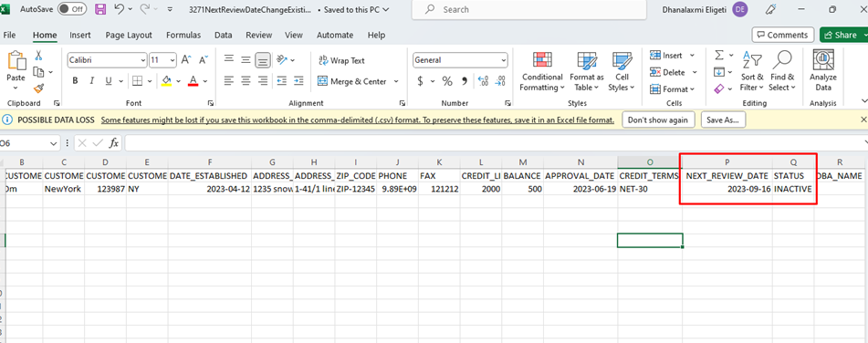Viewport: 868px width, 343px height.
Task: Click the Increase Decimal icon
Action: pyautogui.click(x=483, y=81)
